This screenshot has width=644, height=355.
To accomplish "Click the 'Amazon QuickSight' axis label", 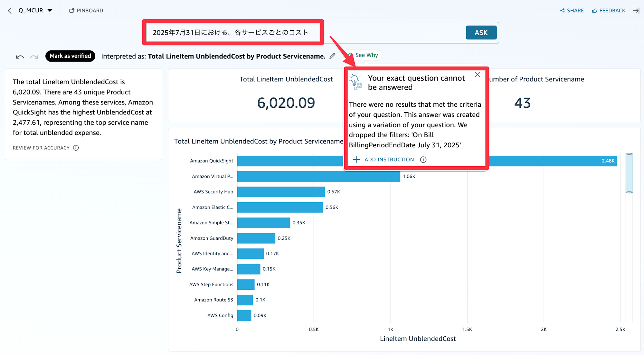I will click(212, 161).
